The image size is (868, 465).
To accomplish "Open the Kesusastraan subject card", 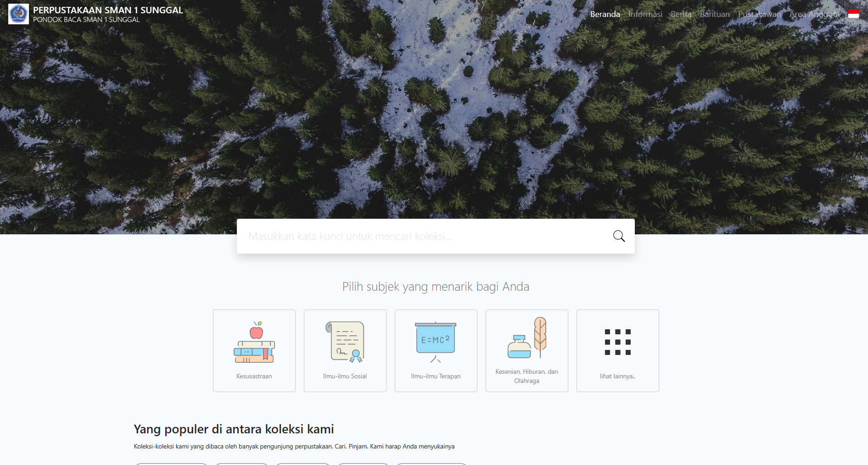I will [x=254, y=351].
